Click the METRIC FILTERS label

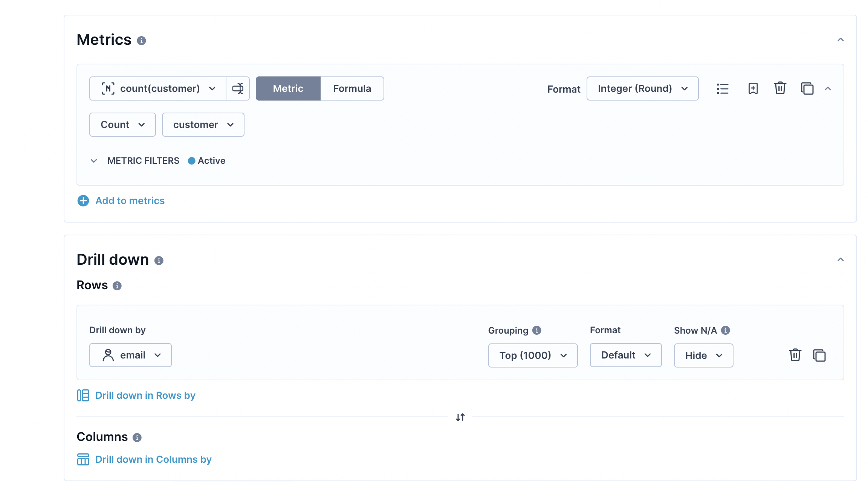pos(143,161)
